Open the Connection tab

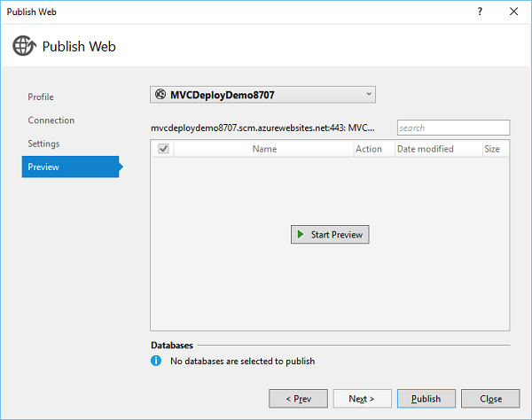(x=51, y=121)
